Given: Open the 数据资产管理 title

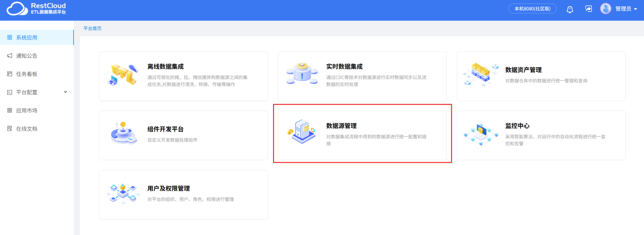Looking at the screenshot, I should click(x=524, y=70).
